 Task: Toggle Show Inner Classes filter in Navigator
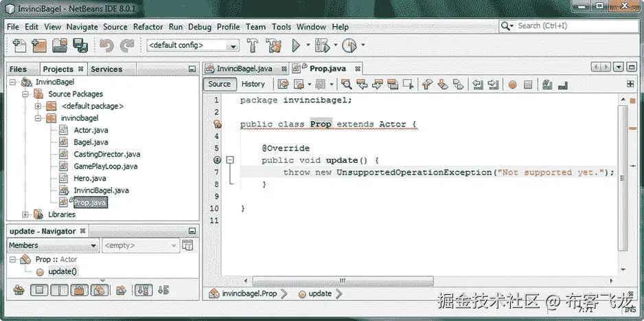pyautogui.click(x=100, y=290)
